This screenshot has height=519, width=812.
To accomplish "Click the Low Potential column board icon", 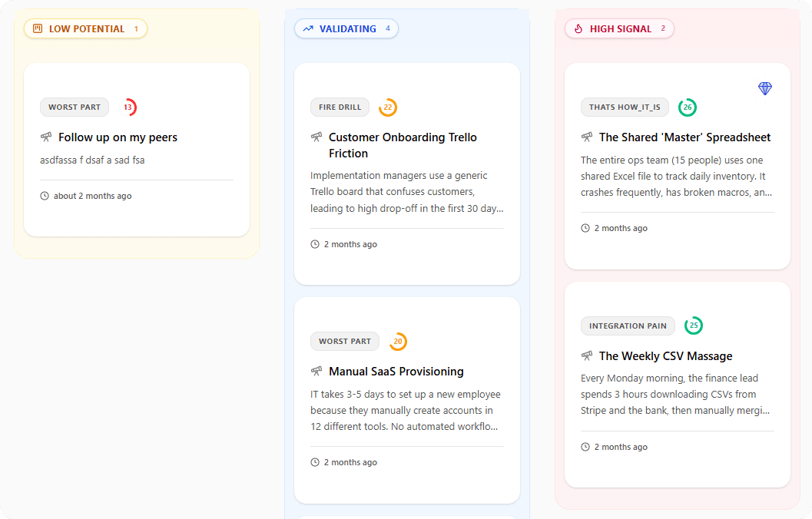I will click(x=38, y=28).
